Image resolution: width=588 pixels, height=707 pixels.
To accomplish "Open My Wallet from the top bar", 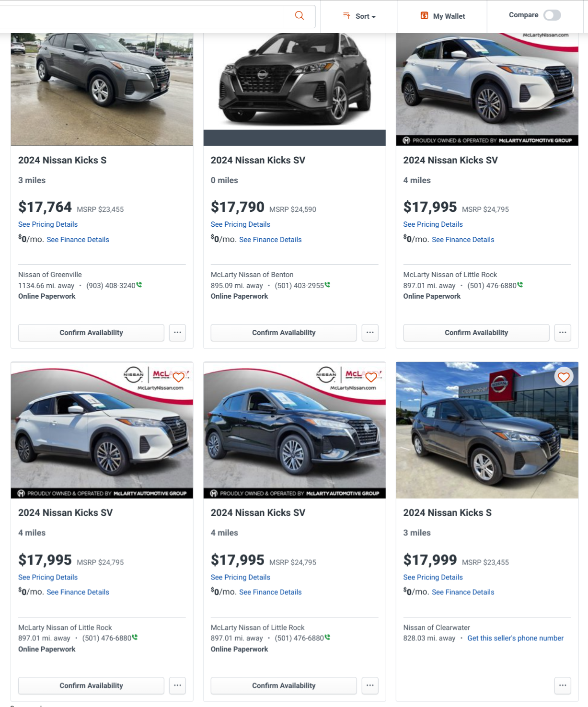I will point(449,16).
